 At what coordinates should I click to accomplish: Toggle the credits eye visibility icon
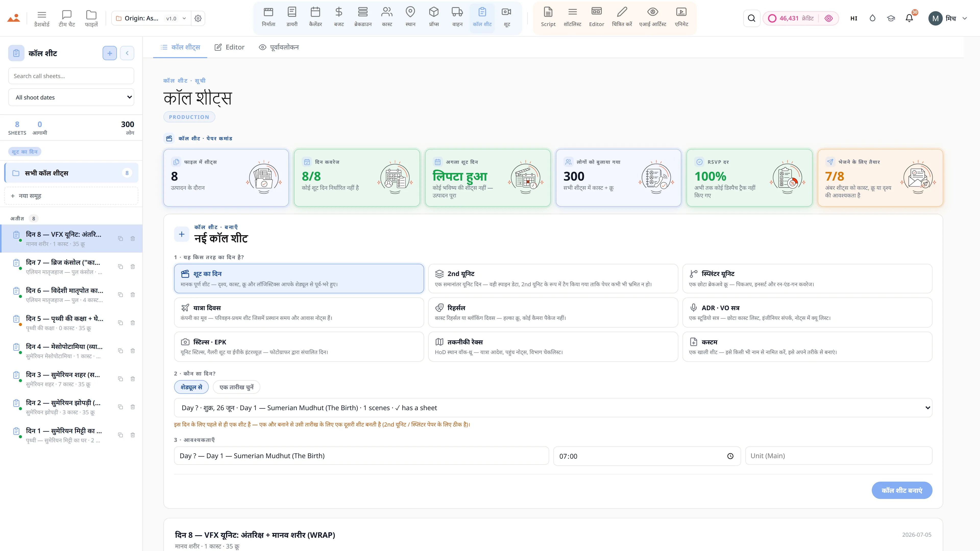828,18
